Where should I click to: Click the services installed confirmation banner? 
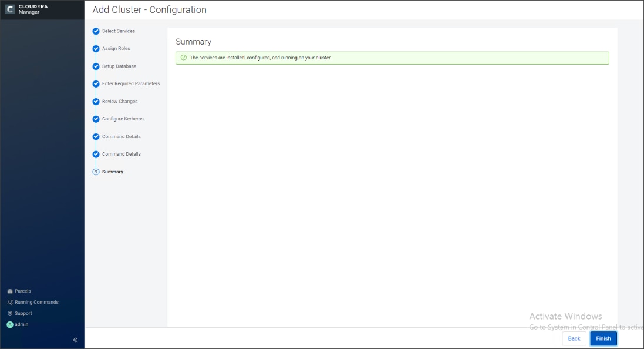(x=392, y=58)
